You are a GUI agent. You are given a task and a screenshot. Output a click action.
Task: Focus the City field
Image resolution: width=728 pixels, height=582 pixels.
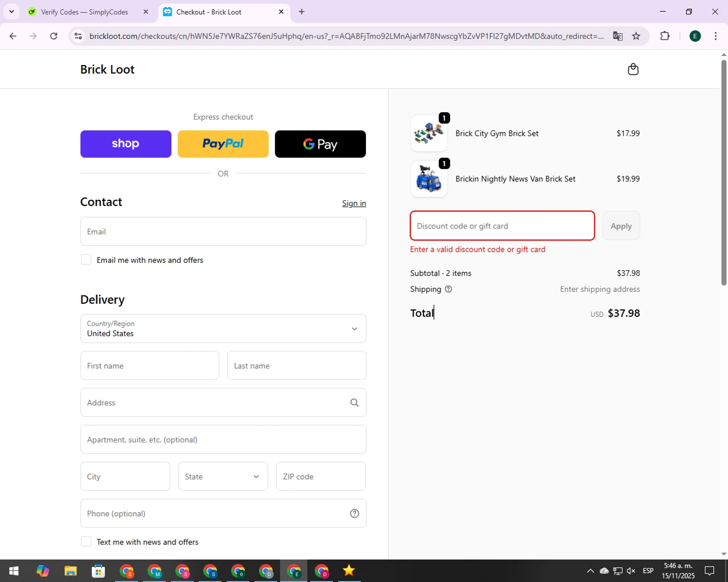click(125, 476)
